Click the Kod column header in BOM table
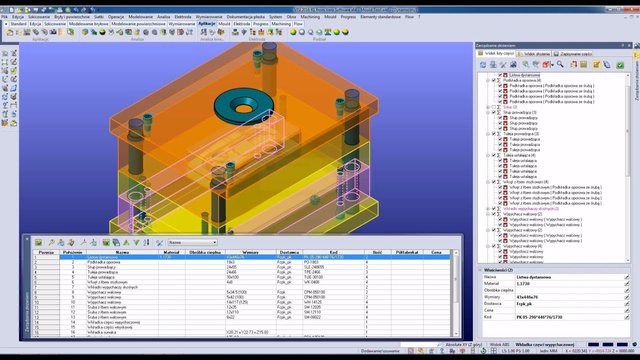Viewport: 640px width, 360px height. coord(333,253)
